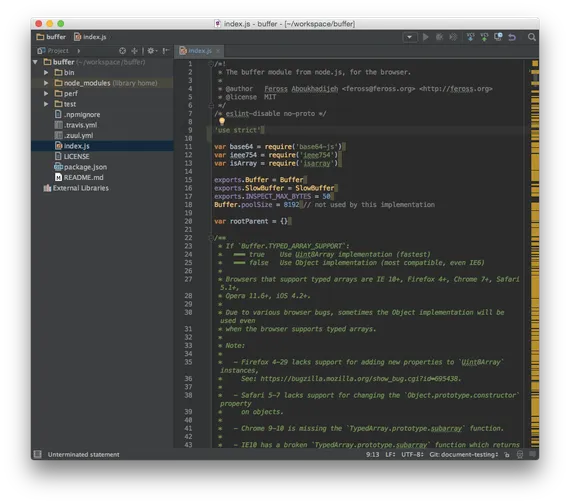570x504 pixels.
Task: Toggle read-only lock icon in status bar
Action: pyautogui.click(x=507, y=455)
